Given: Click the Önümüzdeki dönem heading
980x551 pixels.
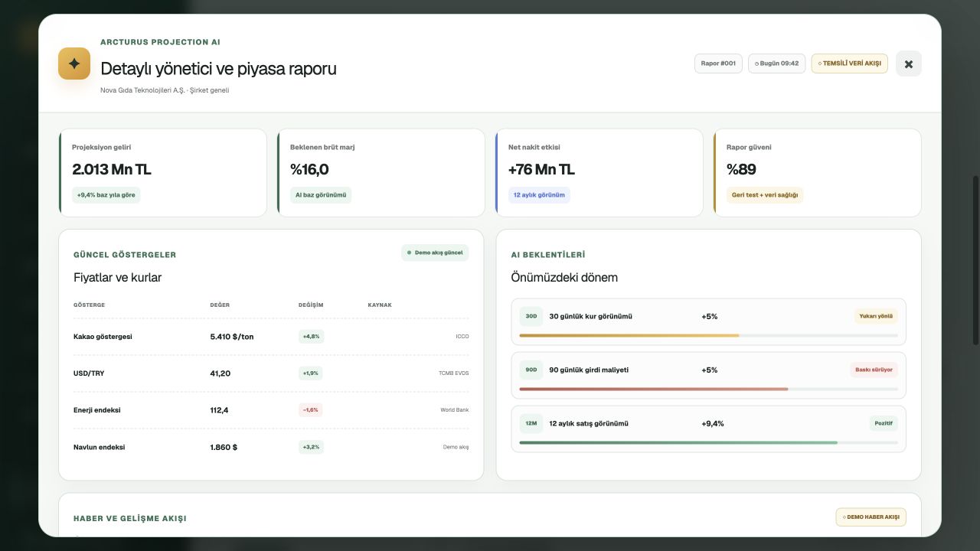Looking at the screenshot, I should pos(564,277).
